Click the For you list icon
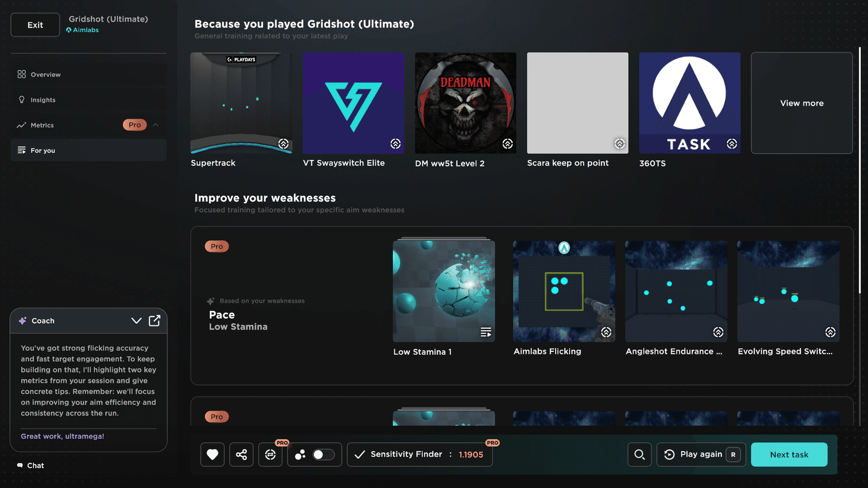 tap(22, 150)
